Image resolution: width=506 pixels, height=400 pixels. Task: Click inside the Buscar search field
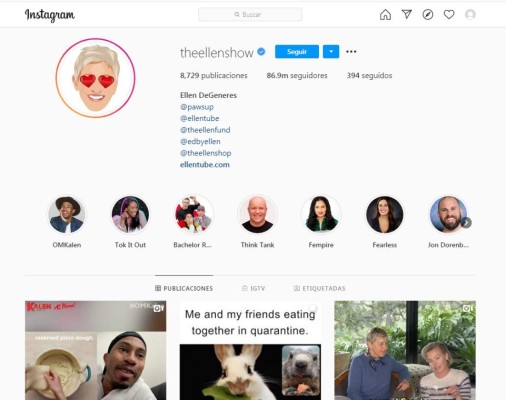click(250, 15)
